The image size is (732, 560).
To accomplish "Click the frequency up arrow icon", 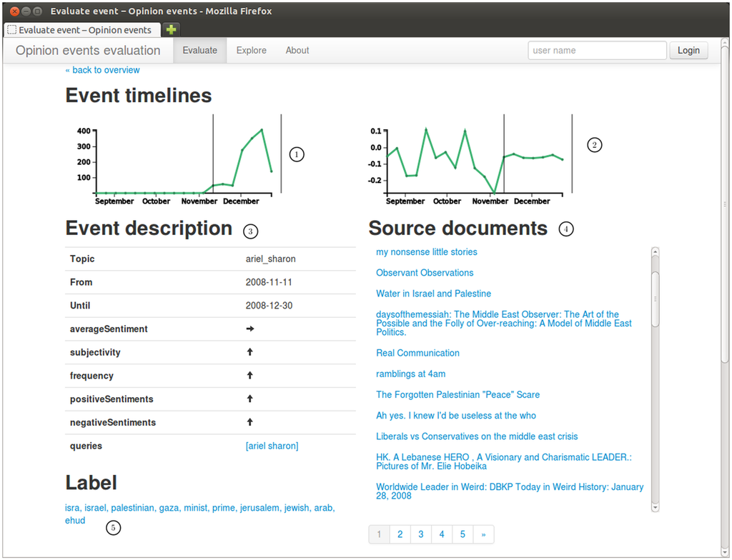I will click(250, 376).
